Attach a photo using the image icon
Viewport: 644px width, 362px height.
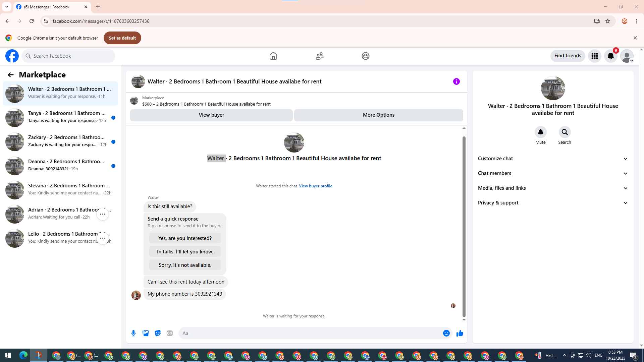tap(146, 333)
